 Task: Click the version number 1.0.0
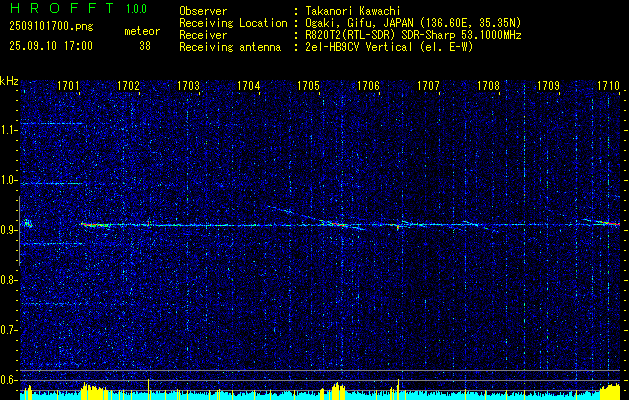[x=136, y=8]
